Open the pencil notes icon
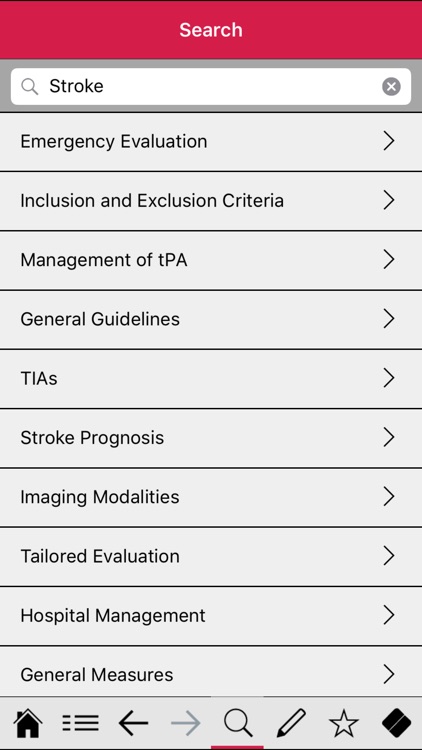This screenshot has height=750, width=422. coord(291,723)
